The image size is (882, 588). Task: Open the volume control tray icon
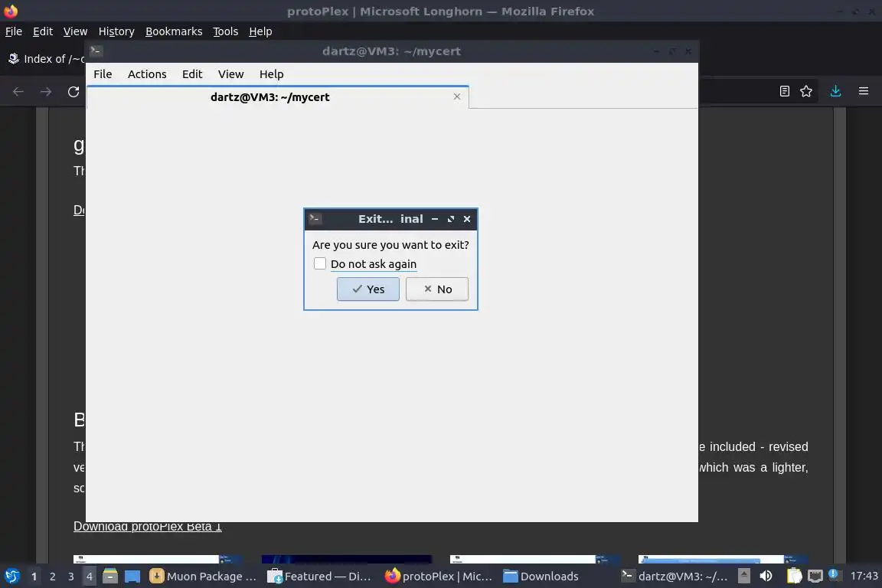766,576
